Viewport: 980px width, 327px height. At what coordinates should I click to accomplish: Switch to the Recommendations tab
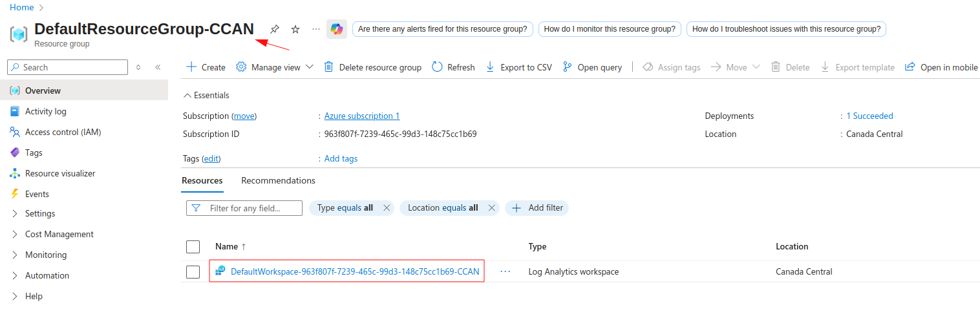[278, 181]
